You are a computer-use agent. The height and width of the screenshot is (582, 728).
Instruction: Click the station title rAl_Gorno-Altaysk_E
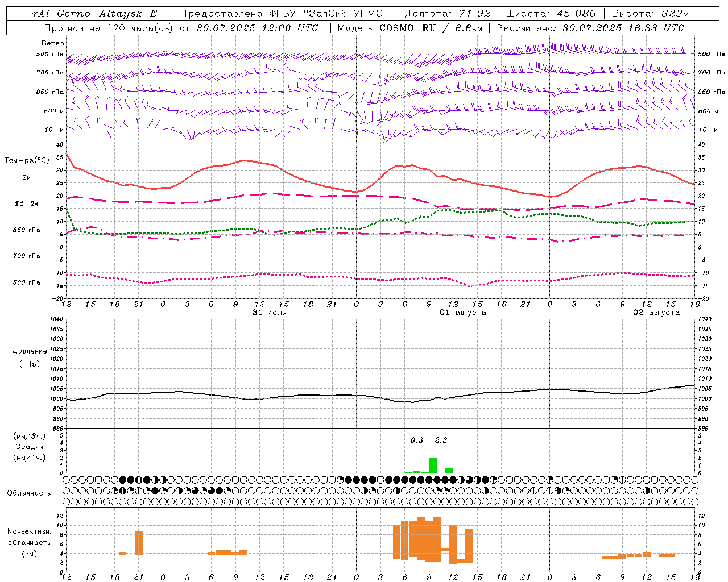click(x=95, y=14)
